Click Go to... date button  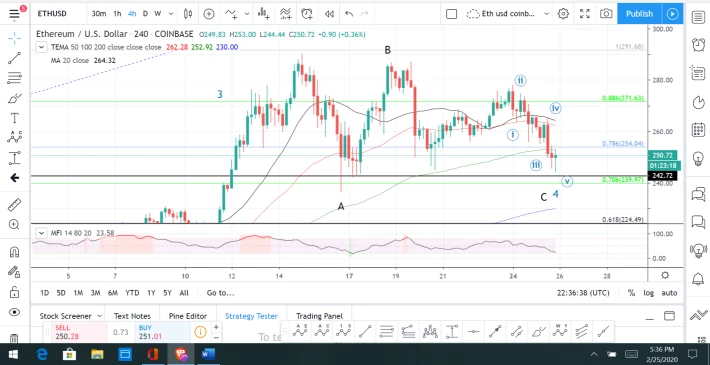click(x=221, y=293)
